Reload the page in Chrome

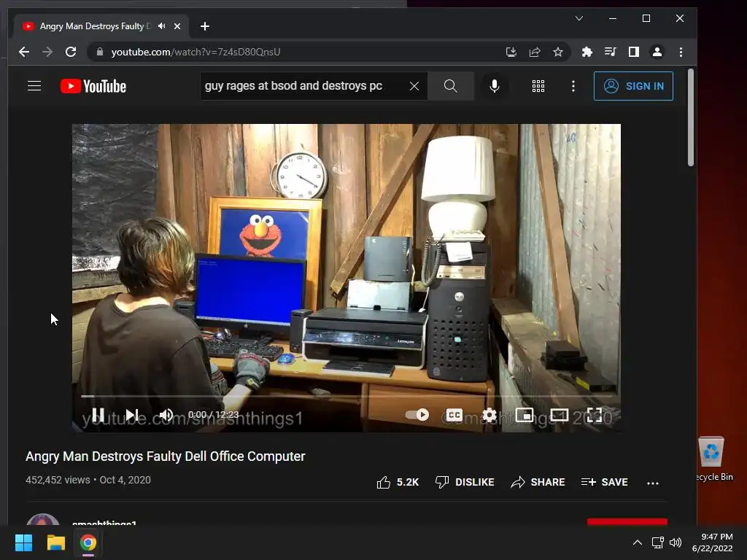pyautogui.click(x=71, y=52)
